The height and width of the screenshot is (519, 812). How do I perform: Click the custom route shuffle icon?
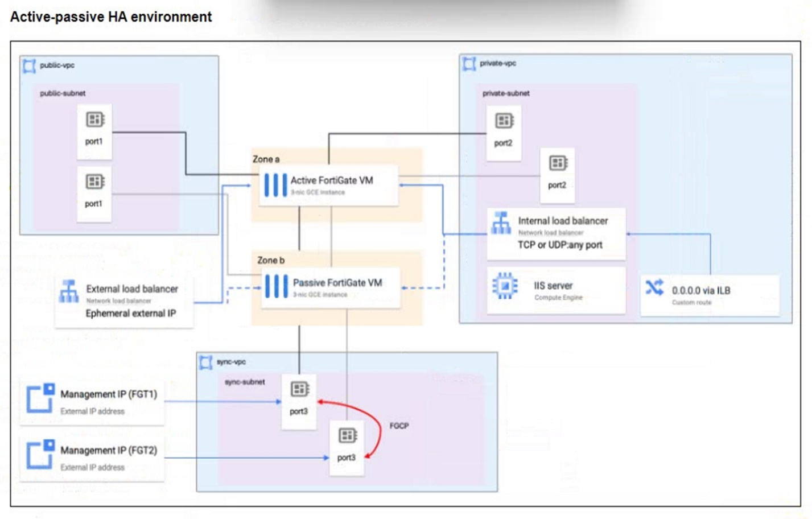pos(654,287)
